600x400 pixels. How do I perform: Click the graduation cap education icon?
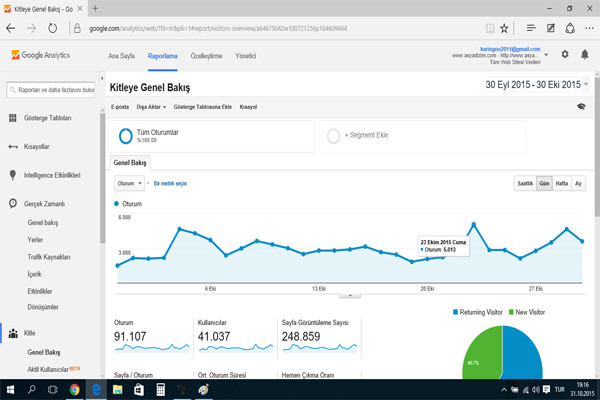tap(581, 106)
